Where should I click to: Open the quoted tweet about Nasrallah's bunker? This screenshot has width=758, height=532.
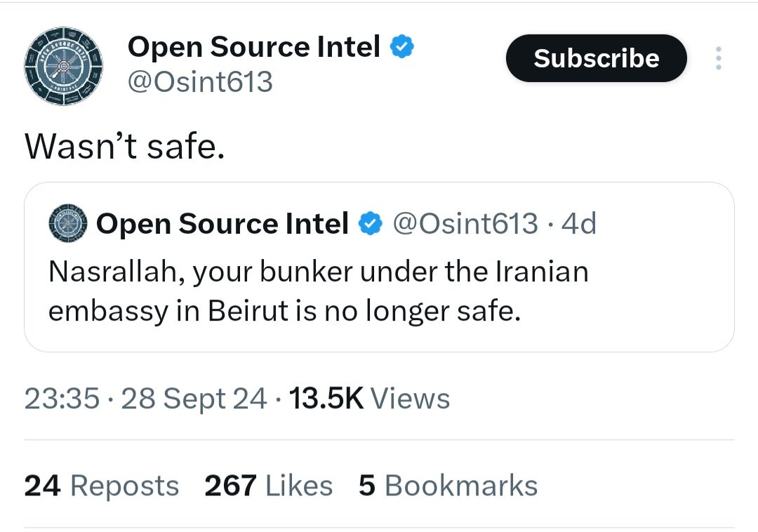point(379,267)
